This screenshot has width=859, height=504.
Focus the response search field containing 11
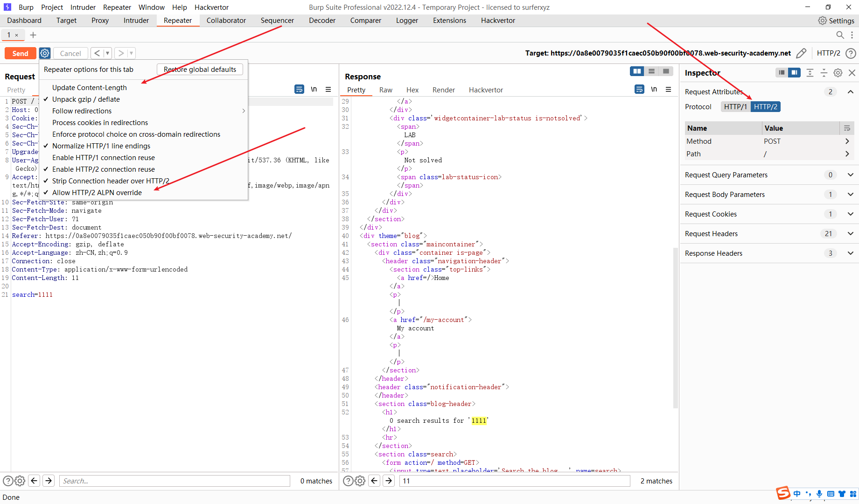click(x=515, y=481)
